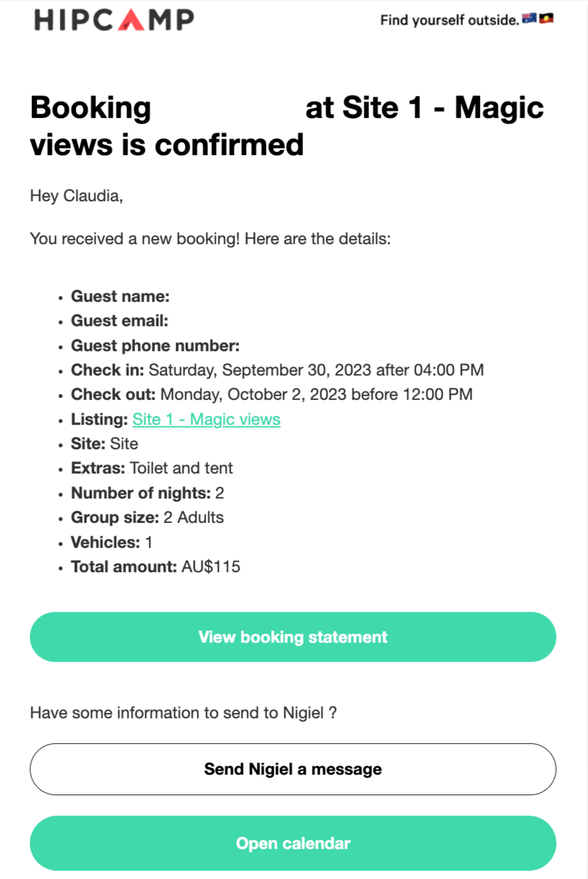
Task: Click the Find yourself outside tagline
Action: click(450, 20)
